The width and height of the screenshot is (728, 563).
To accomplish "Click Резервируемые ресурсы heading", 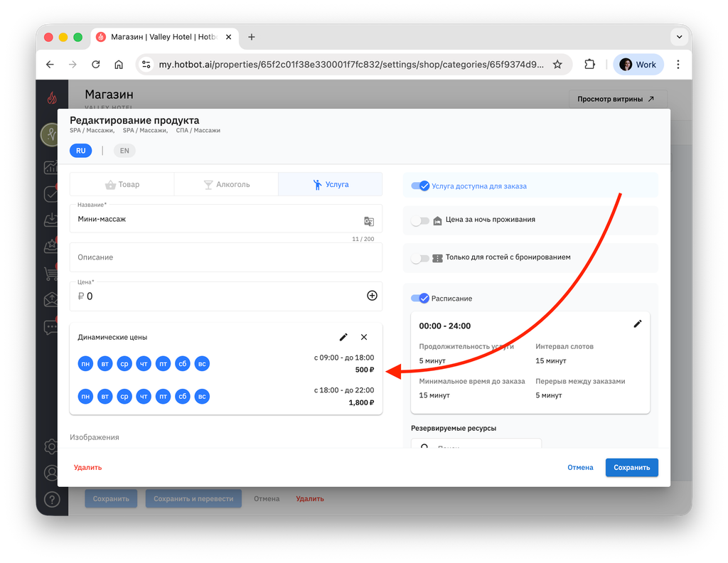I will click(x=454, y=428).
